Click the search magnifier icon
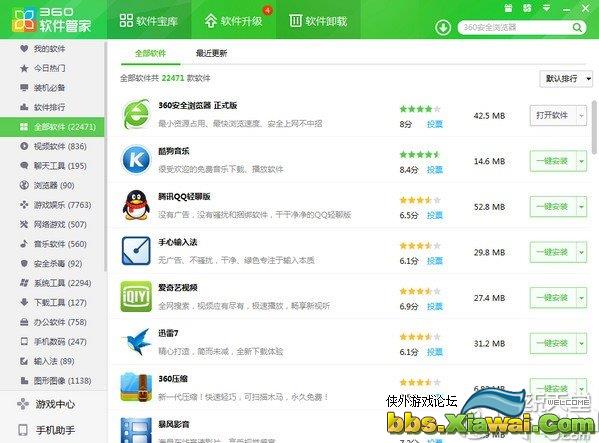The width and height of the screenshot is (599, 443). (577, 27)
